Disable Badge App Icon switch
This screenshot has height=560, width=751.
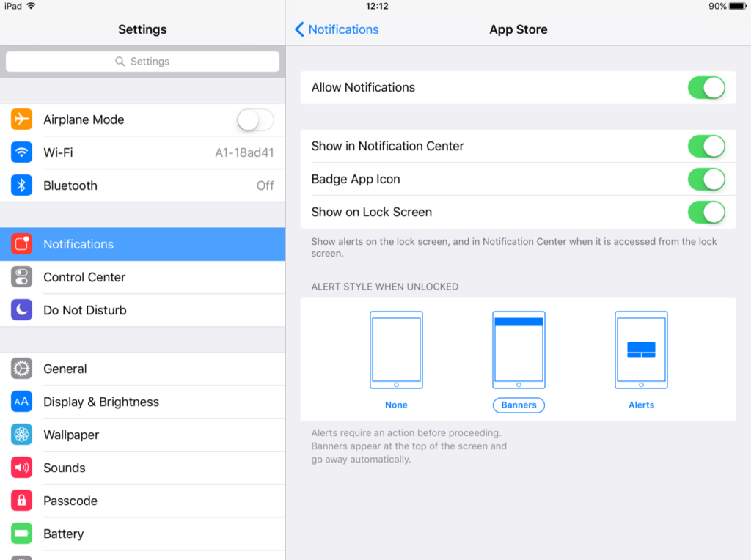point(706,179)
